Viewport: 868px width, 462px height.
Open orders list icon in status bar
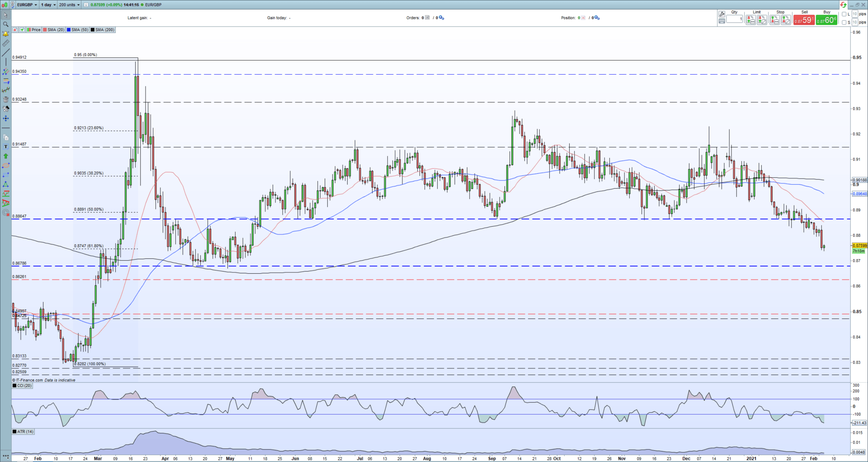428,18
